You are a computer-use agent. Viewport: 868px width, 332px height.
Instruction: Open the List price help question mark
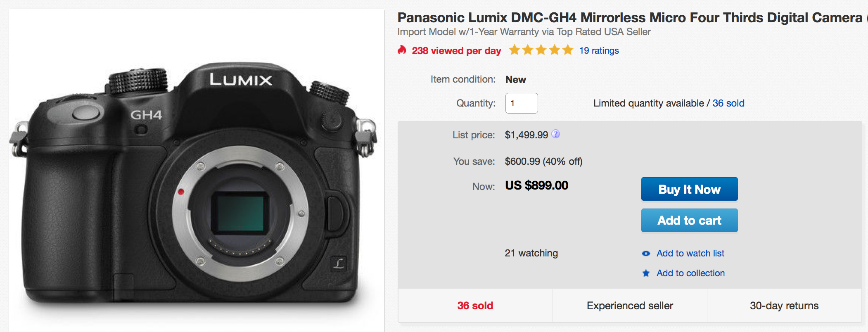(x=556, y=134)
